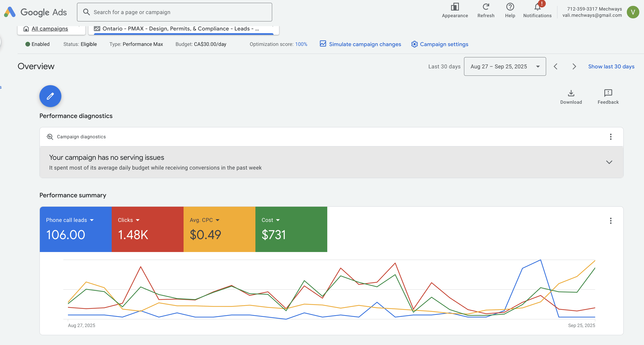Image resolution: width=644 pixels, height=345 pixels.
Task: Open the Help icon
Action: click(510, 7)
